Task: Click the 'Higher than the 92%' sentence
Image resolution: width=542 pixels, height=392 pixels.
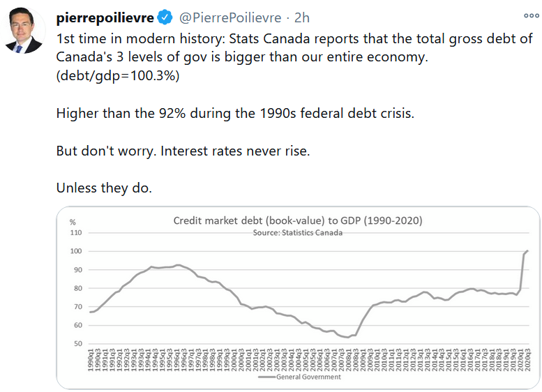Action: pyautogui.click(x=235, y=114)
